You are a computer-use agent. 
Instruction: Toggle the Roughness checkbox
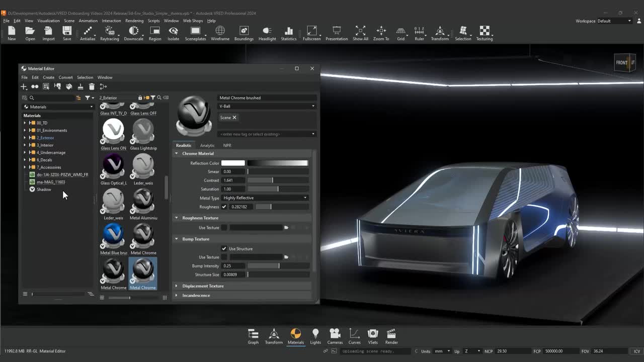(x=224, y=207)
